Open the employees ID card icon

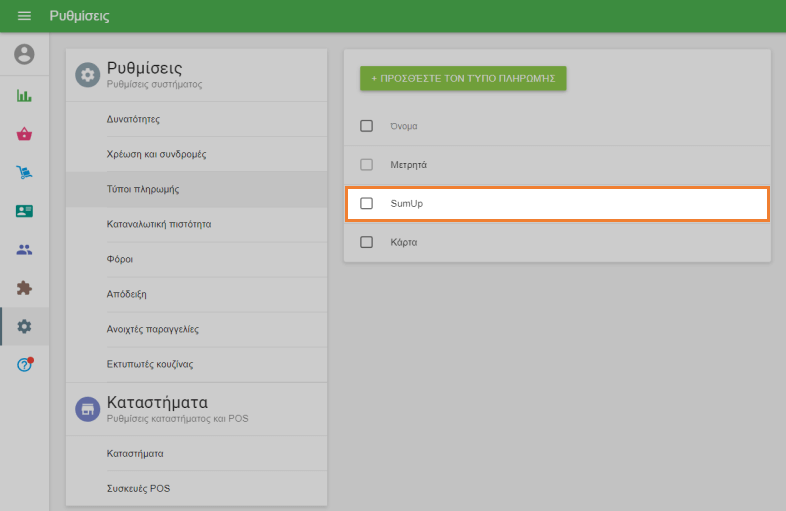pyautogui.click(x=24, y=211)
